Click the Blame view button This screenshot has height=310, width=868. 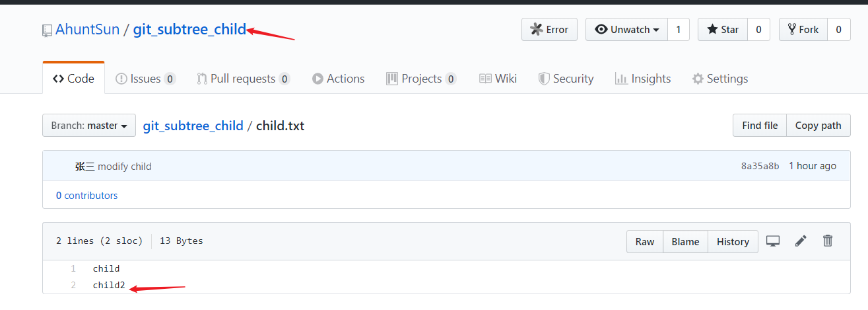(x=685, y=242)
